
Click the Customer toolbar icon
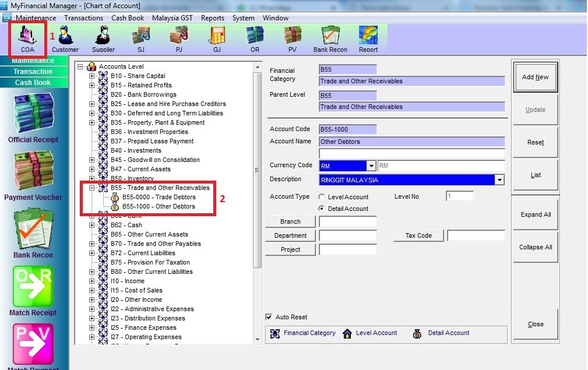coord(65,38)
